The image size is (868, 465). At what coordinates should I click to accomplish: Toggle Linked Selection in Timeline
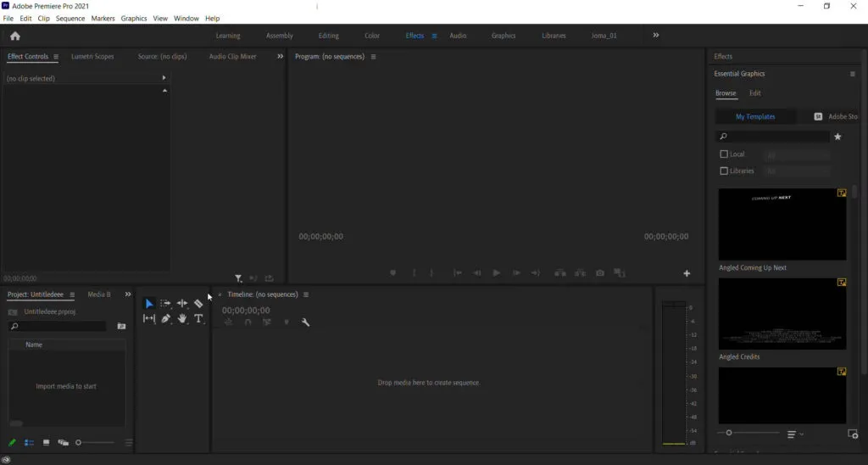pyautogui.click(x=266, y=322)
